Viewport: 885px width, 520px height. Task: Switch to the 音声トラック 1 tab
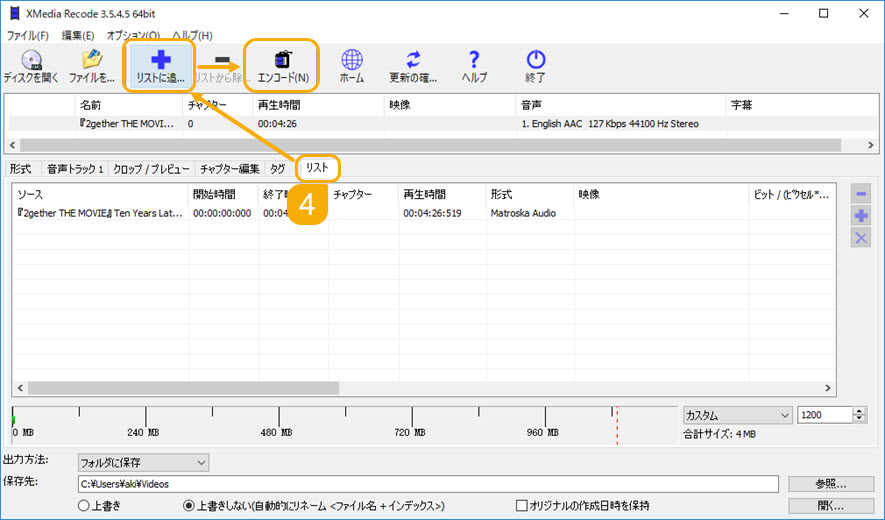tap(75, 169)
